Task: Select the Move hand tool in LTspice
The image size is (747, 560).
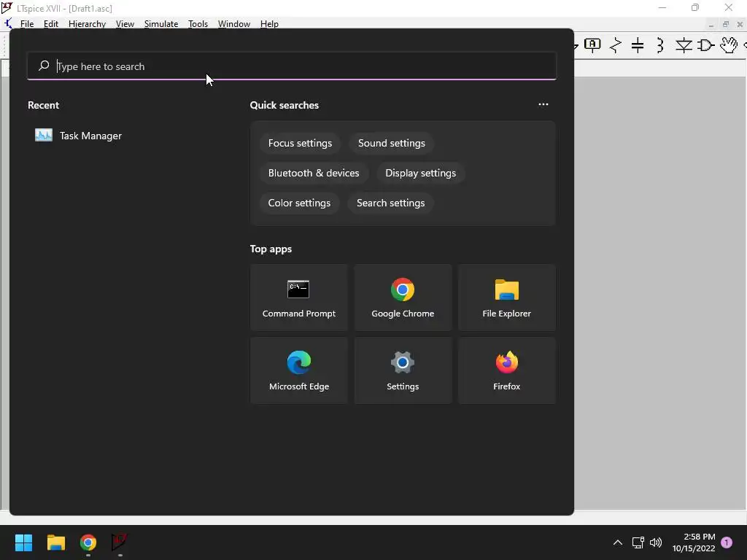Action: point(729,45)
